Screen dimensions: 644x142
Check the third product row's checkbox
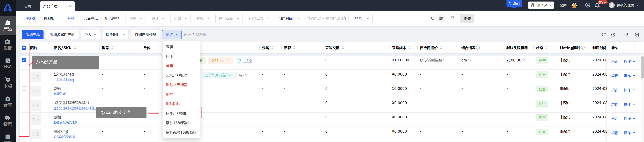tap(24, 88)
